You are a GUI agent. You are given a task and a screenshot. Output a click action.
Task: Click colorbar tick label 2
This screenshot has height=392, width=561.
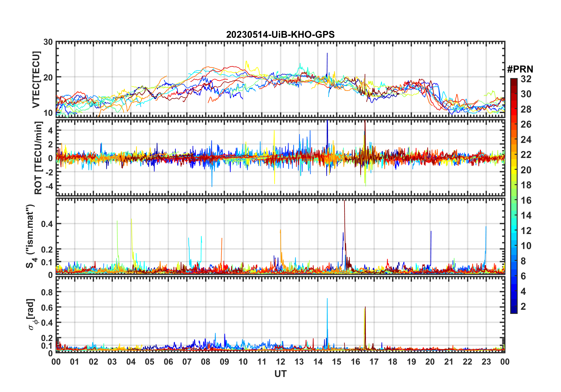pos(523,307)
